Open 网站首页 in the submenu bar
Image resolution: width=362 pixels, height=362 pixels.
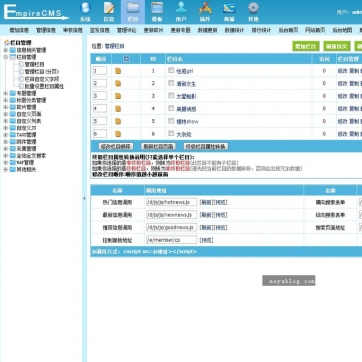[x=315, y=30]
